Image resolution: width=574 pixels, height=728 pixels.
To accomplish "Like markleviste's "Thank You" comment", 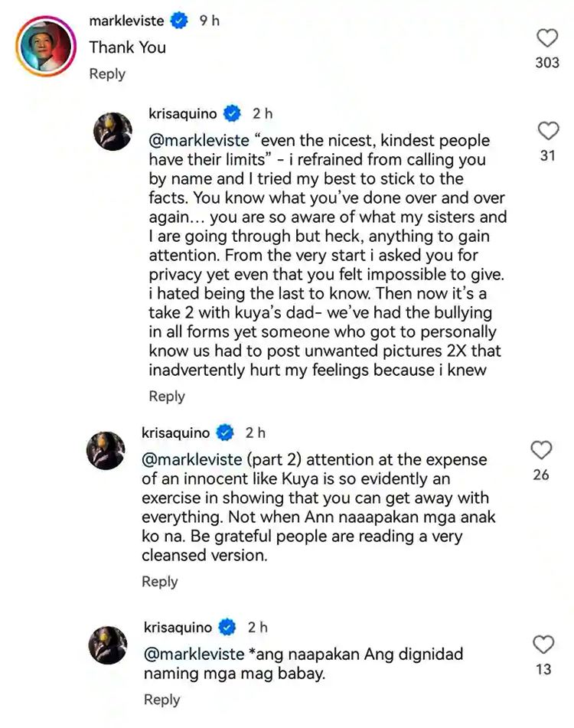I will (x=547, y=38).
